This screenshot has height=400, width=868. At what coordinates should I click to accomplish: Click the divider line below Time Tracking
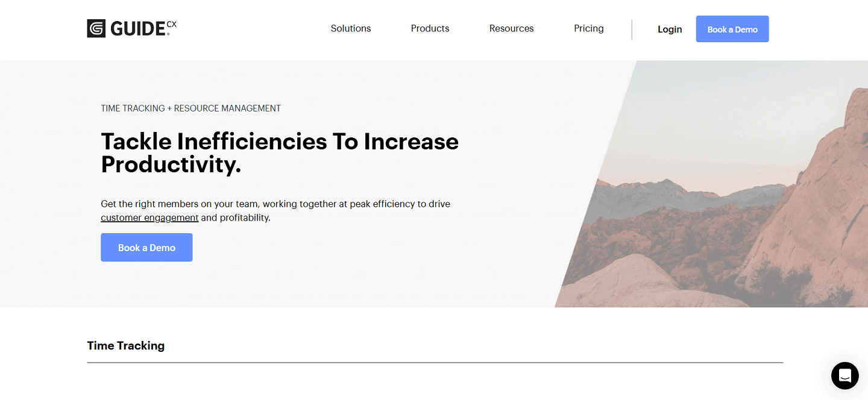coord(435,363)
